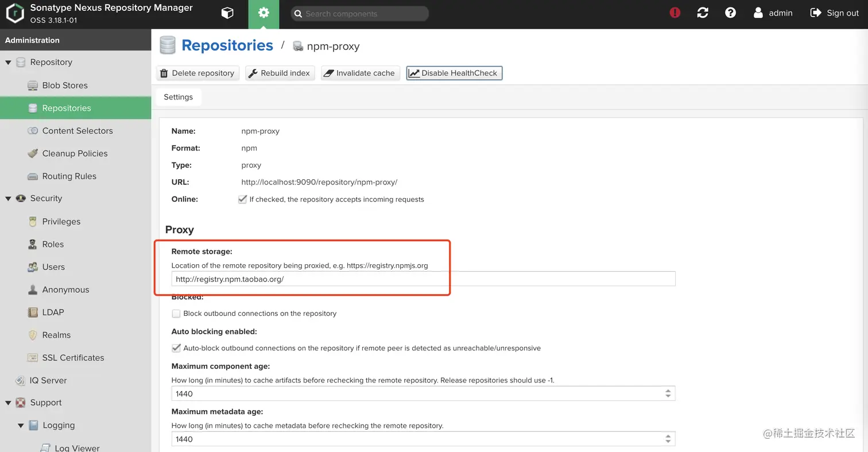Screen dimensions: 868x452
Task: Collapse the Logging tree node
Action: tap(21, 426)
